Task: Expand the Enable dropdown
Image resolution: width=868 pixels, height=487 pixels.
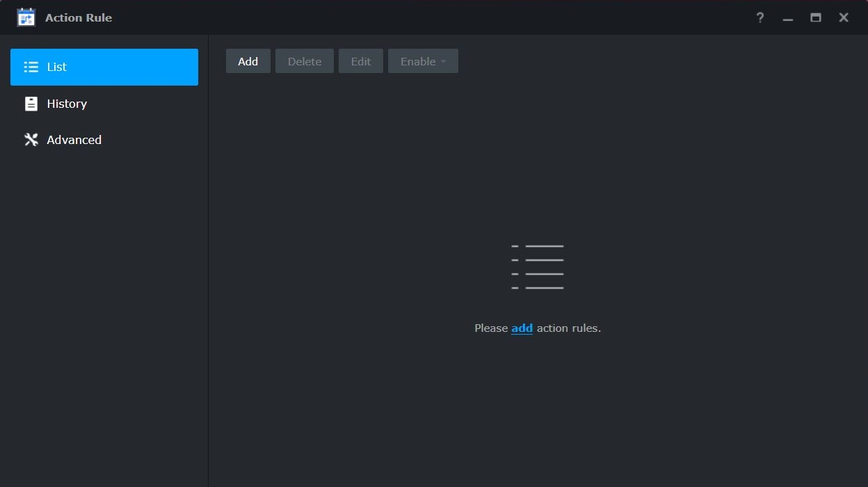Action: [423, 61]
